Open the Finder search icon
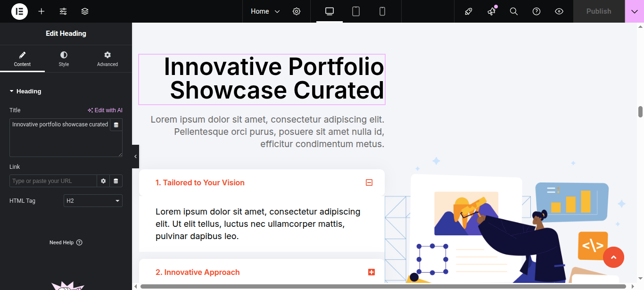Screen dimensions: 644x290 [x=514, y=11]
